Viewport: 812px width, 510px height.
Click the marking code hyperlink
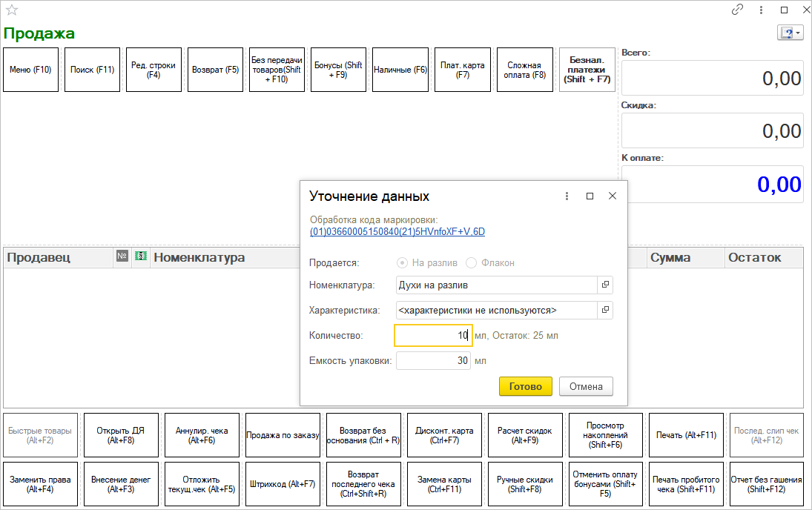coord(397,231)
